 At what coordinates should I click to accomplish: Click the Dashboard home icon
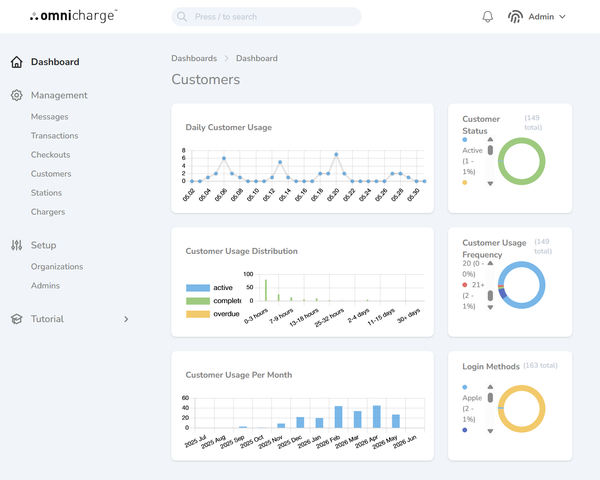(x=16, y=62)
